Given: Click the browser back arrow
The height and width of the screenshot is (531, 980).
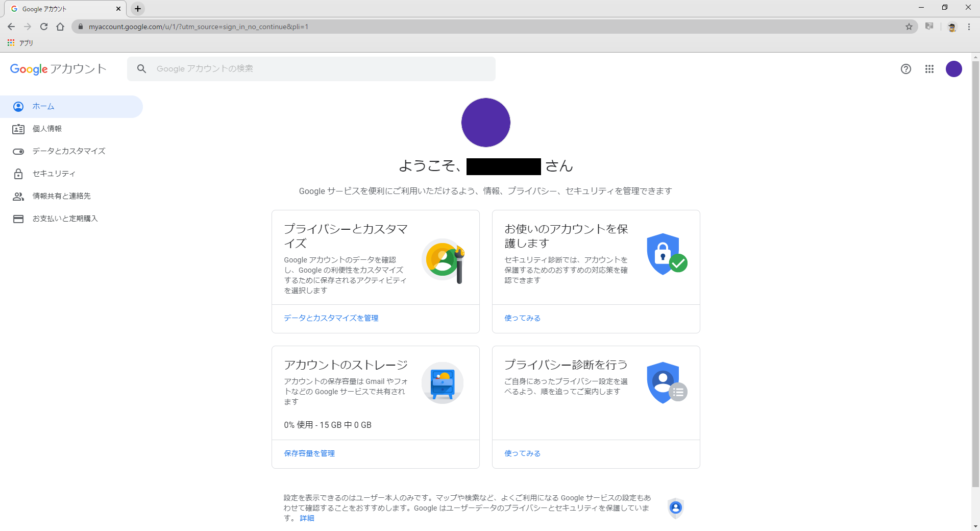Looking at the screenshot, I should (11, 27).
